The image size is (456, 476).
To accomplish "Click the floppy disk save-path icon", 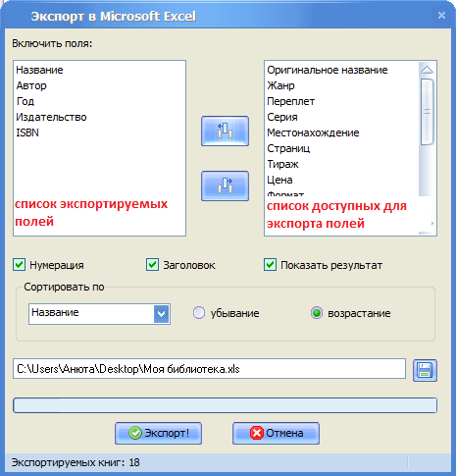I will pyautogui.click(x=425, y=370).
